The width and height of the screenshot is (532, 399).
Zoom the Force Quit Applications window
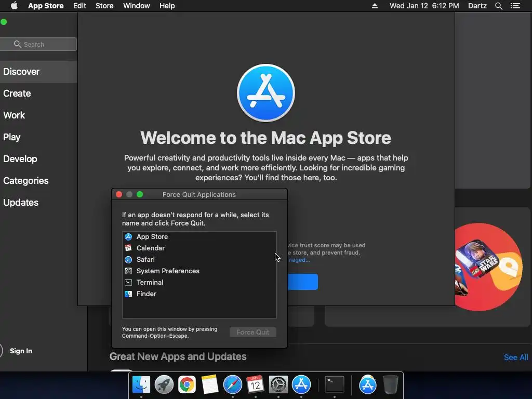140,194
